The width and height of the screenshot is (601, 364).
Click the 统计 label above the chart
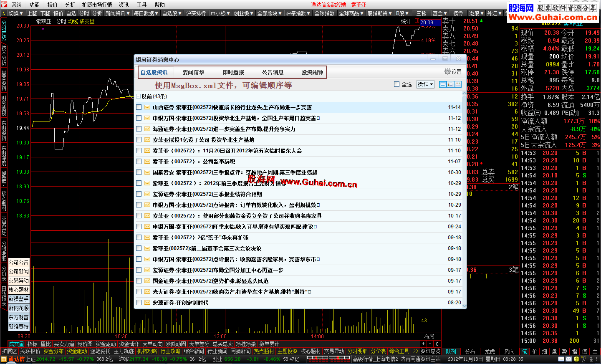tap(406, 21)
